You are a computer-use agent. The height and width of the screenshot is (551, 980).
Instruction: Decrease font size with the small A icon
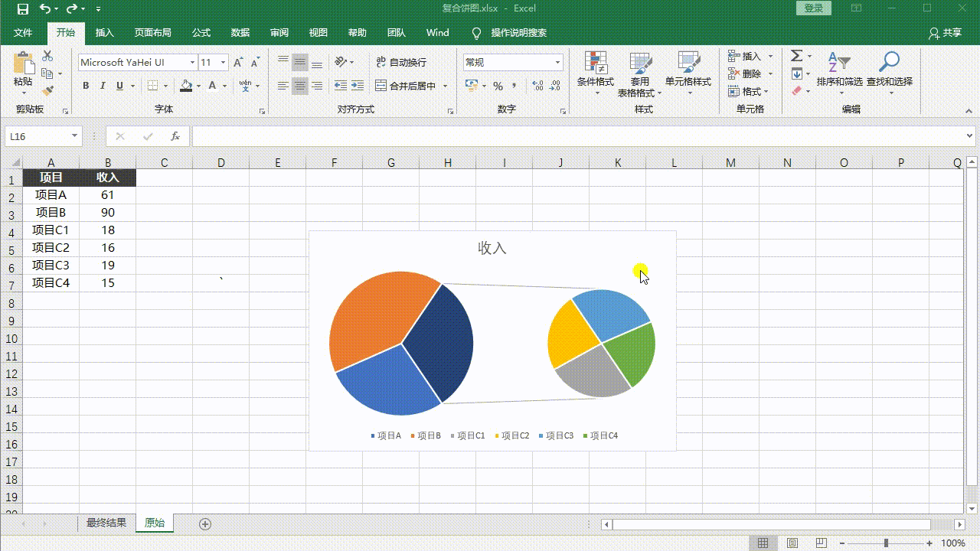point(254,62)
